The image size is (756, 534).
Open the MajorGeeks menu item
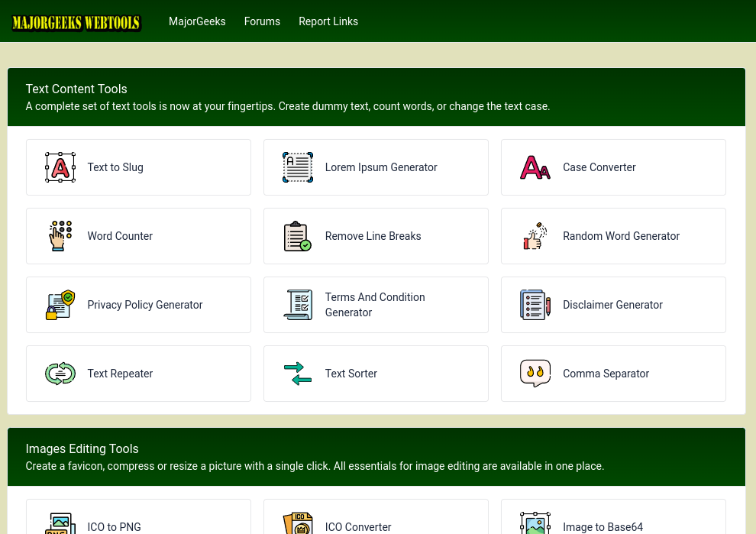click(x=197, y=21)
